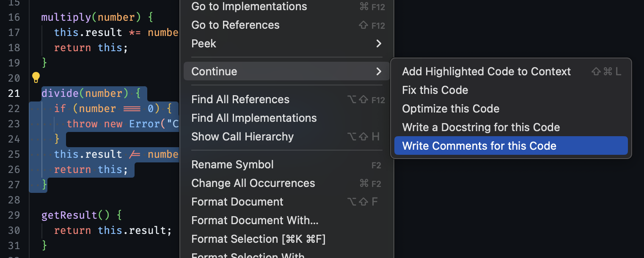Open "Format Document With..."

(255, 220)
